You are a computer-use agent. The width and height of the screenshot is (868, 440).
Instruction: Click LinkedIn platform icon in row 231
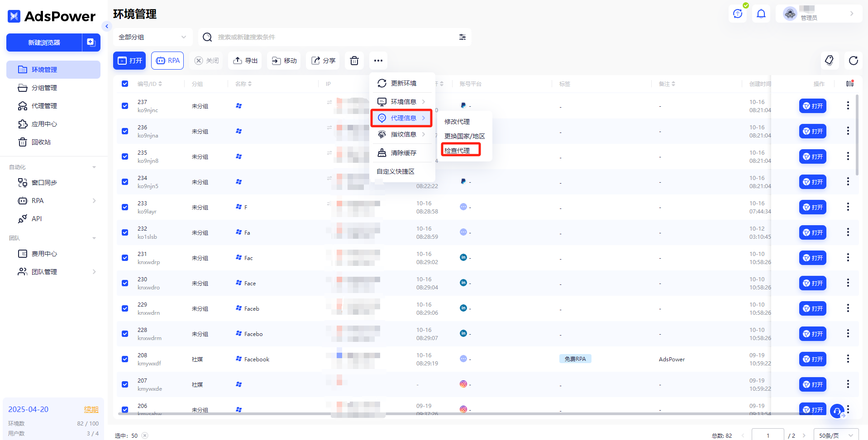(463, 257)
